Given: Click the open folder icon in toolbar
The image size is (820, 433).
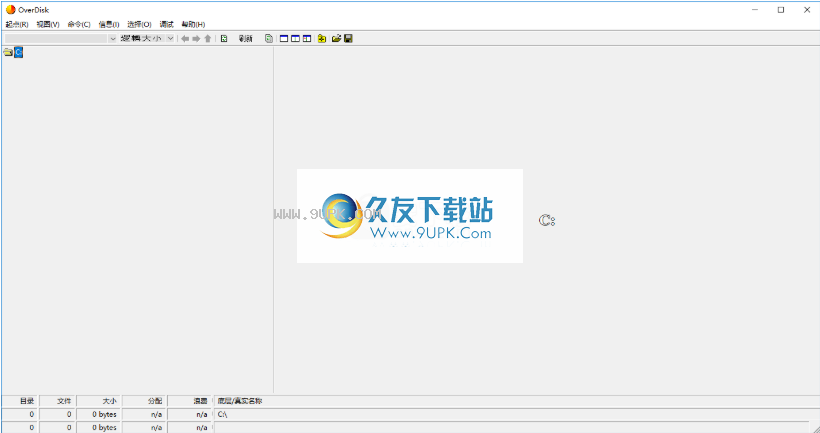Looking at the screenshot, I should [x=336, y=39].
